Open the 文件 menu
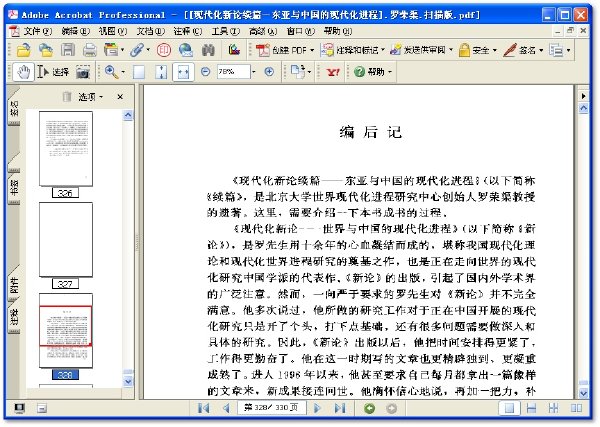 38,31
